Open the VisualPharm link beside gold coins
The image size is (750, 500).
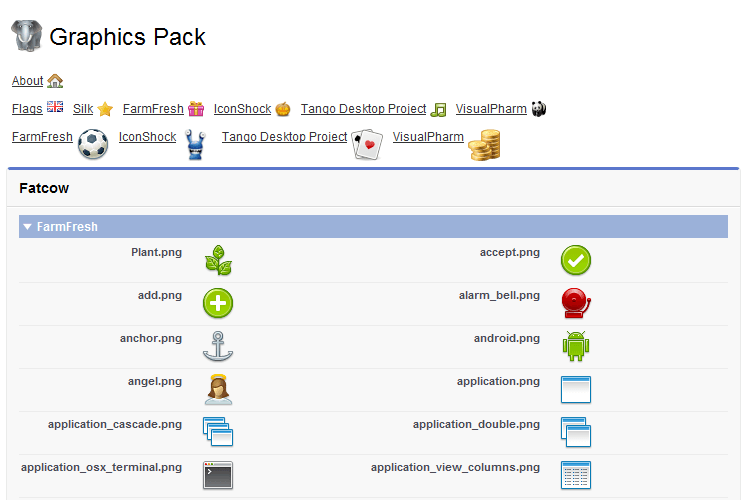[428, 137]
